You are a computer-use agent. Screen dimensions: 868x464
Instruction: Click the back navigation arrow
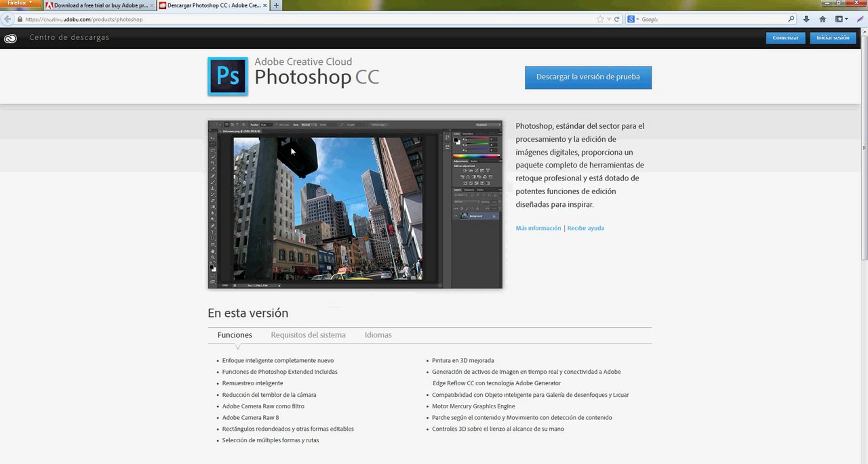(8, 19)
